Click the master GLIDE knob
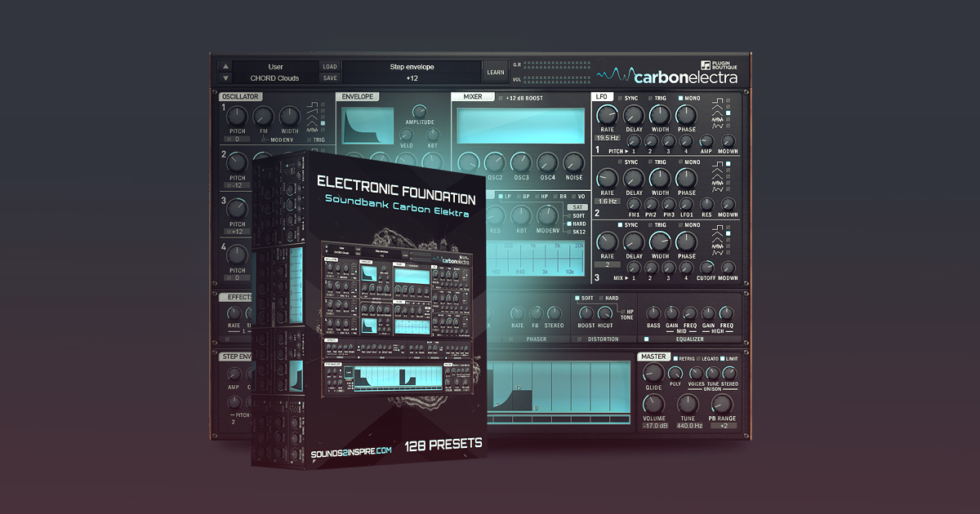This screenshot has height=514, width=980. pos(654,373)
